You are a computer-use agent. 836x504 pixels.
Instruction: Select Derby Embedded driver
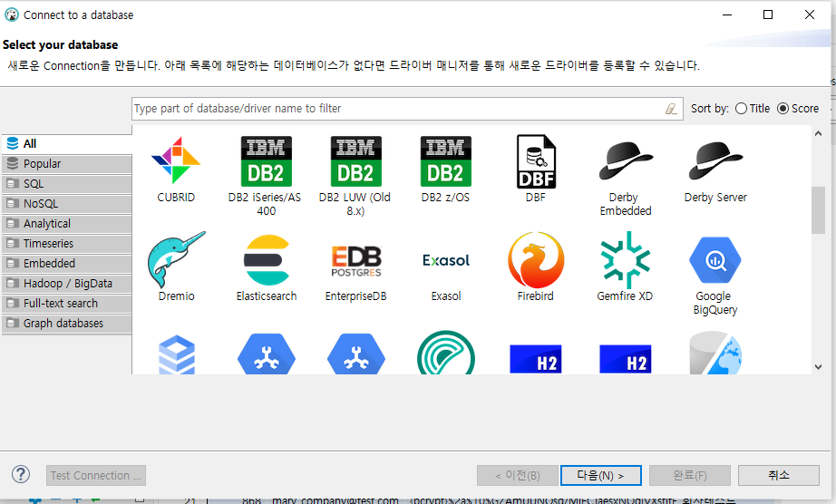point(626,160)
